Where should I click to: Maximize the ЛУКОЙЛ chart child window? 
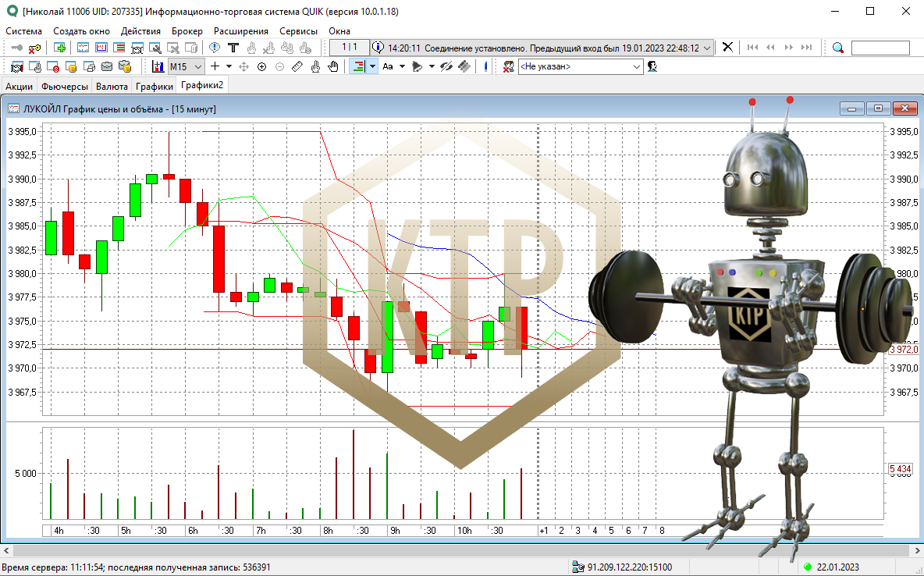click(878, 108)
